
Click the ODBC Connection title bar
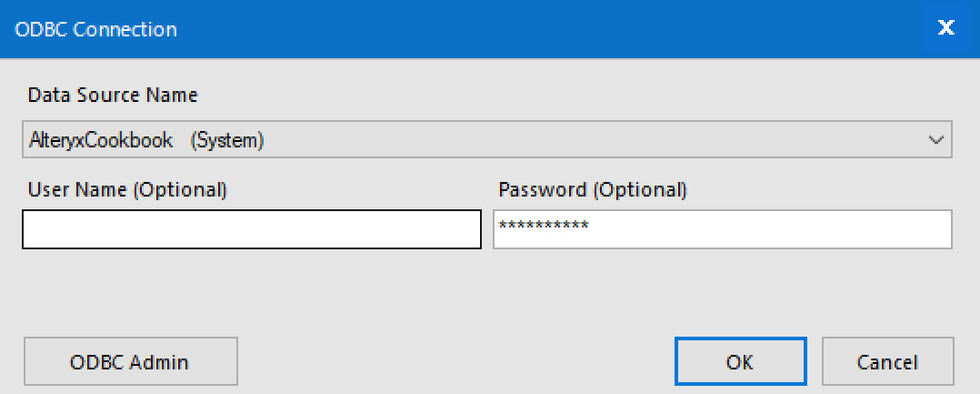tap(461, 29)
